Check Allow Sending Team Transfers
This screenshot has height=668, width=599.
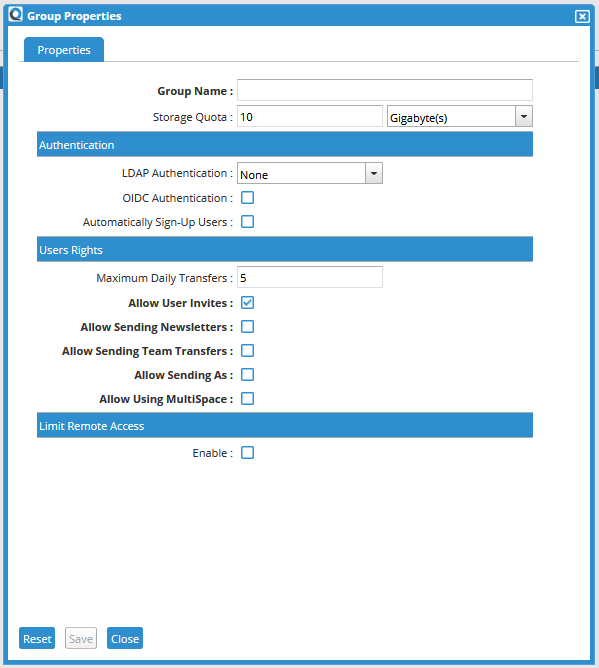[x=248, y=351]
